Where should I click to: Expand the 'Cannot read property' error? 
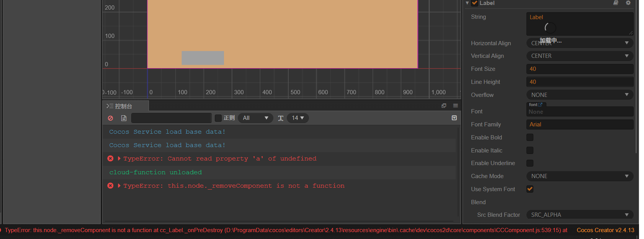pyautogui.click(x=119, y=159)
